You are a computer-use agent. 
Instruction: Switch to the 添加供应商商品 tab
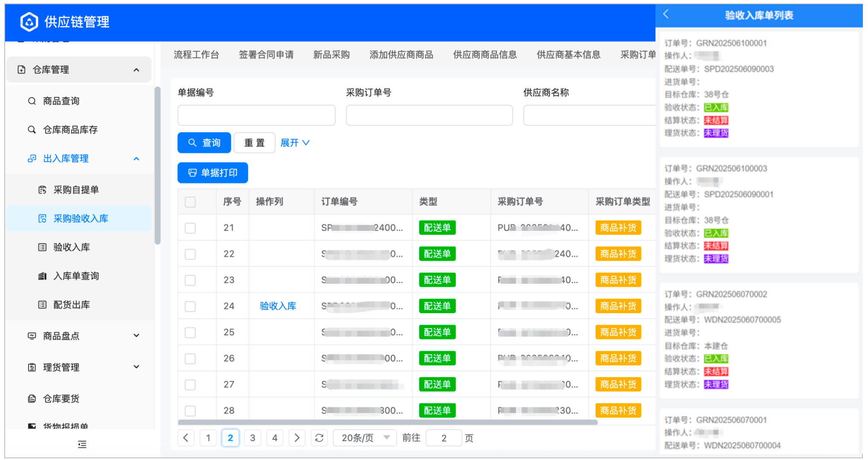401,55
